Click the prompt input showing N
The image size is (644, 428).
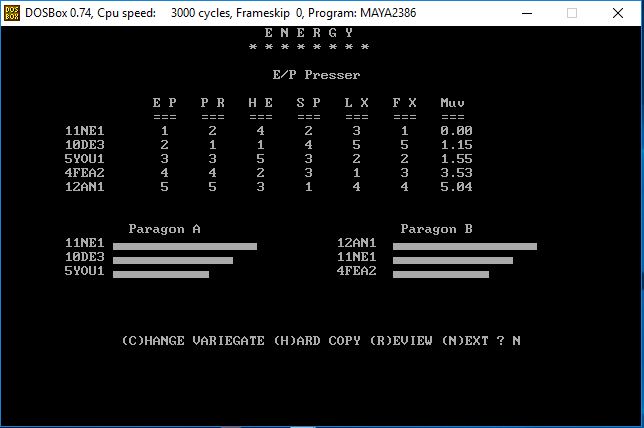516,341
